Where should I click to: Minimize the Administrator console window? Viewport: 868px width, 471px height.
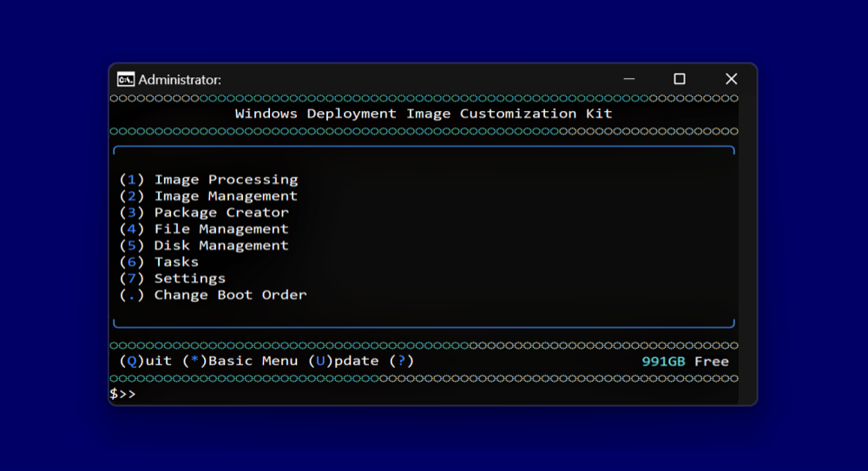[x=628, y=79]
